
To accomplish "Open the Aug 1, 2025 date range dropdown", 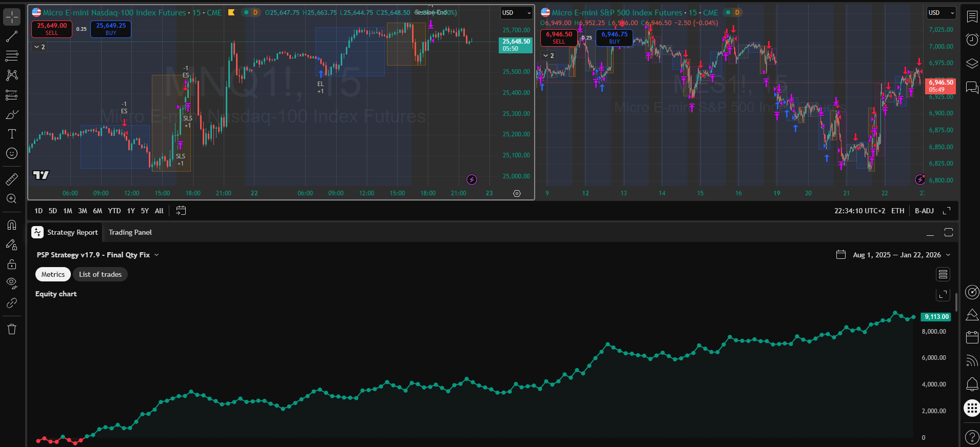I will (x=893, y=255).
